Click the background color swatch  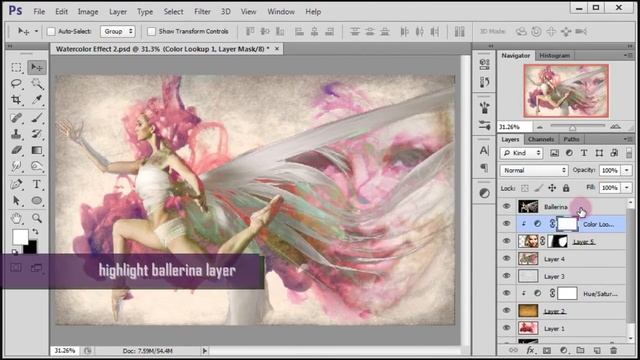pos(31,247)
